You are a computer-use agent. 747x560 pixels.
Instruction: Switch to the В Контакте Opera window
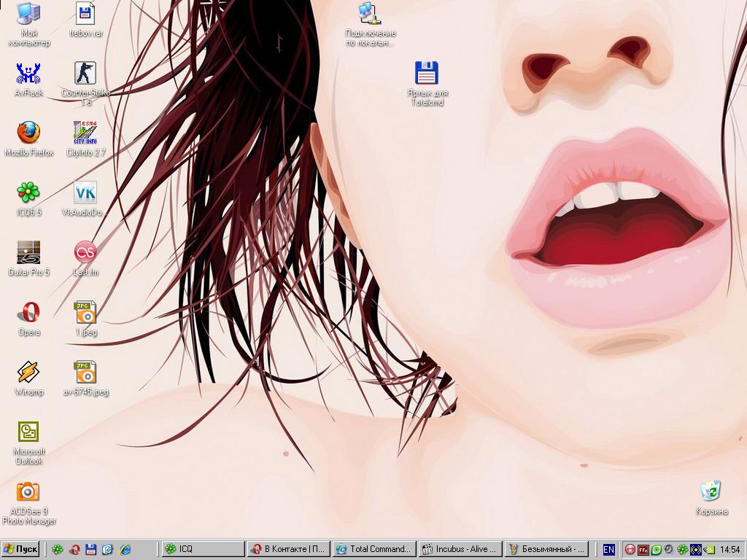point(289,549)
